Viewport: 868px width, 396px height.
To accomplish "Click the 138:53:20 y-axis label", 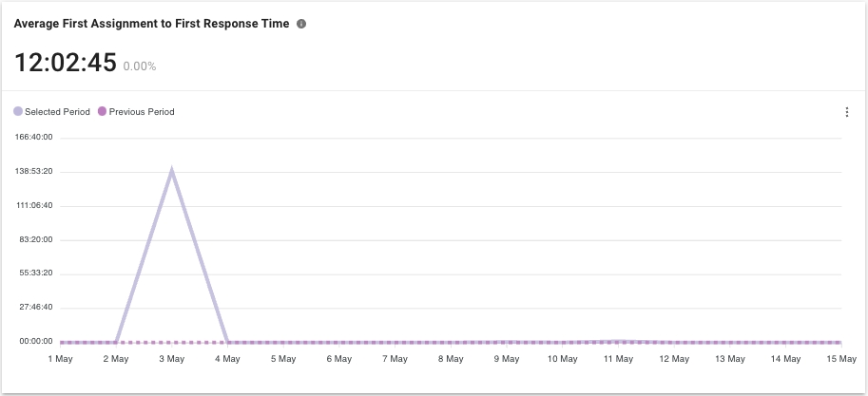I will pyautogui.click(x=33, y=171).
